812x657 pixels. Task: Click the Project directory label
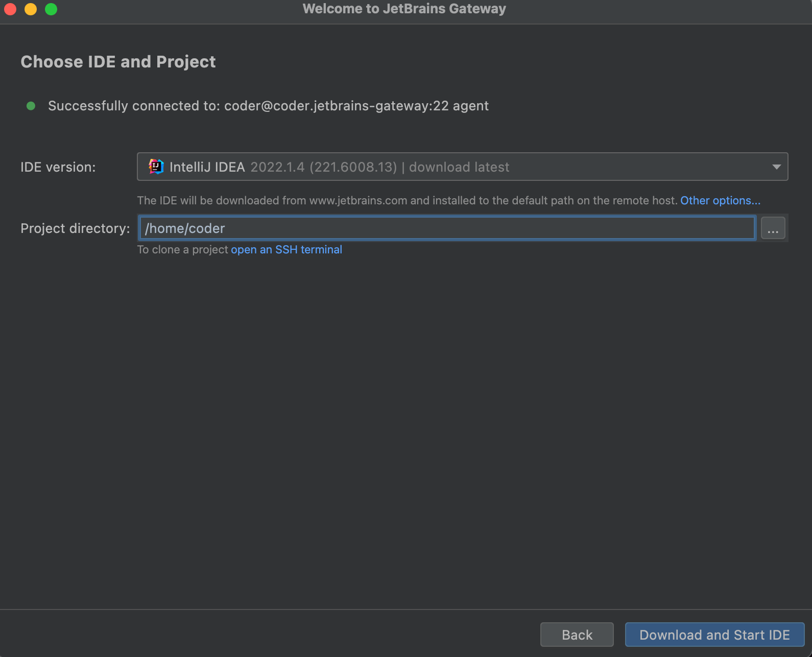[75, 228]
